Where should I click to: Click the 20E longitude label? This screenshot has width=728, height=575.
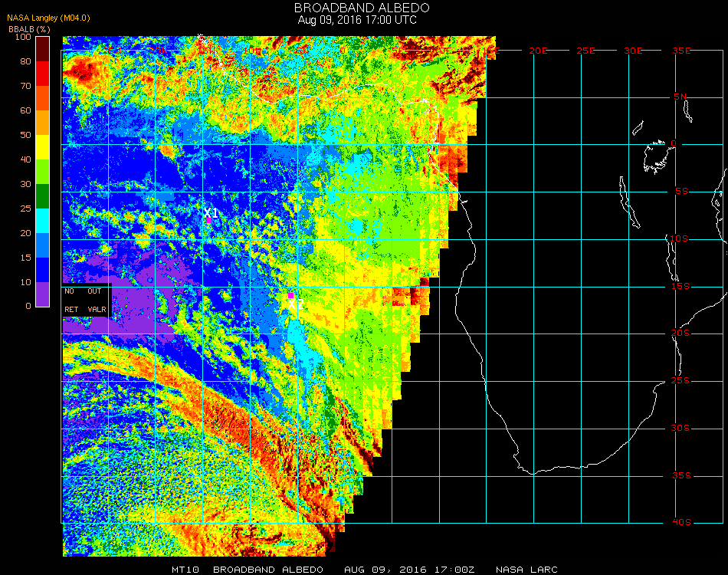[538, 51]
